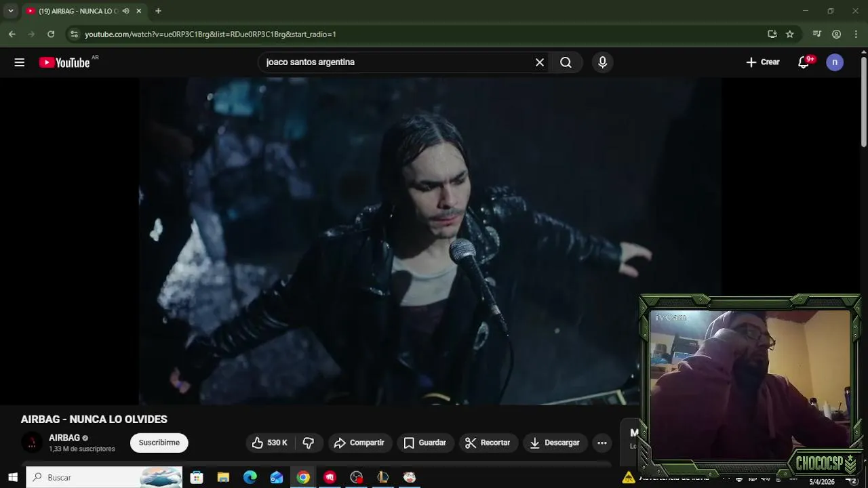Click the video title AIRBAG - NUNCA LO OLVIDES
Image resolution: width=868 pixels, height=488 pixels.
tap(94, 420)
